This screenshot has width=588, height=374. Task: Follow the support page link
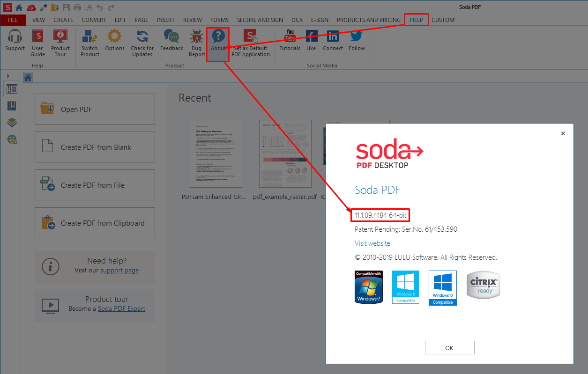pyautogui.click(x=119, y=270)
